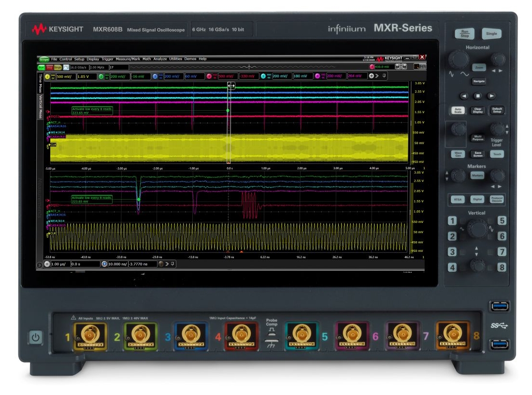
Task: Click Channel 7's magenta color swatch
Action: coord(317,75)
